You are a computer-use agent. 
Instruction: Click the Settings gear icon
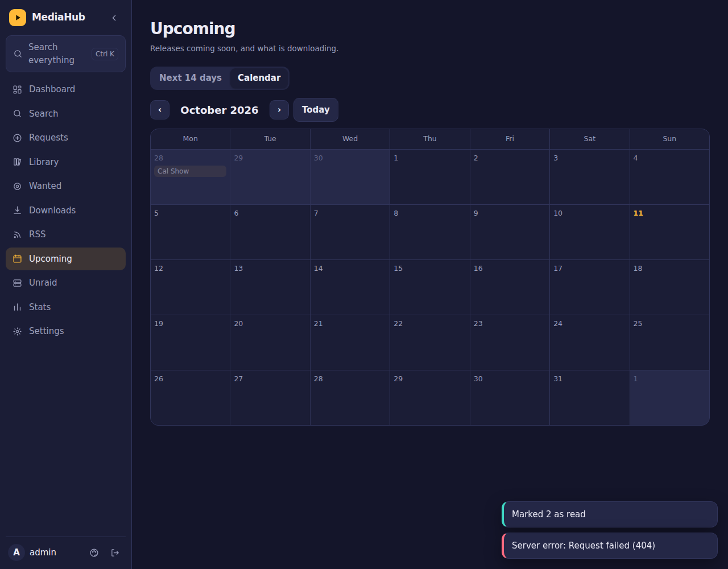[x=18, y=331]
